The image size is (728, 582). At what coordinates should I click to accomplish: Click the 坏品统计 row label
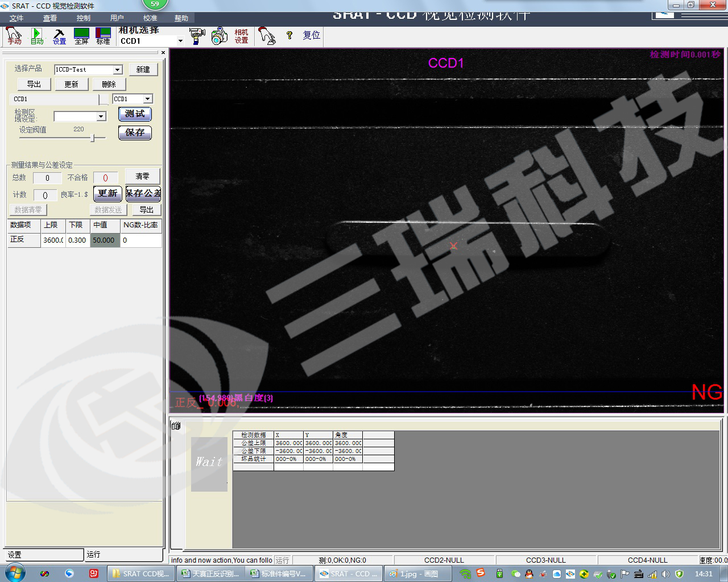tap(253, 459)
